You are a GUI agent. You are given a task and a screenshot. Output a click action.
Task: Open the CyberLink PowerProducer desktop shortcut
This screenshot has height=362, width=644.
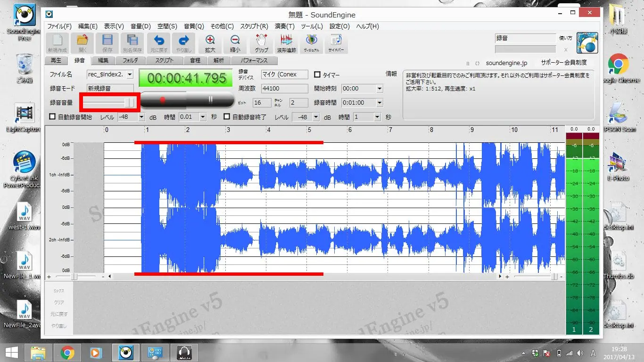(x=24, y=170)
